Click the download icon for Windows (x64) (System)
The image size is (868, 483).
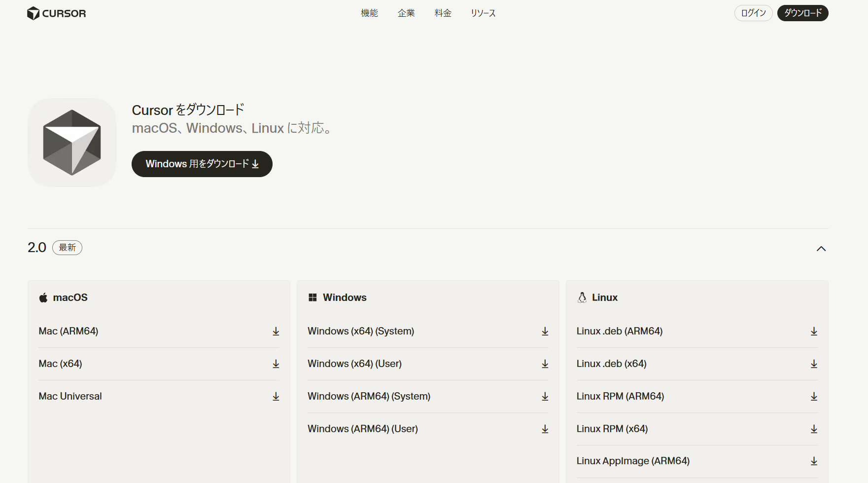pyautogui.click(x=545, y=331)
